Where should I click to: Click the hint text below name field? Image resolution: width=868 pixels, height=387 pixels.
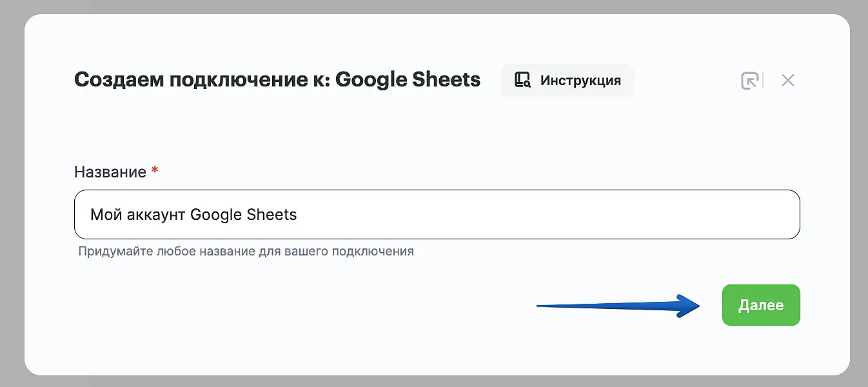click(246, 251)
